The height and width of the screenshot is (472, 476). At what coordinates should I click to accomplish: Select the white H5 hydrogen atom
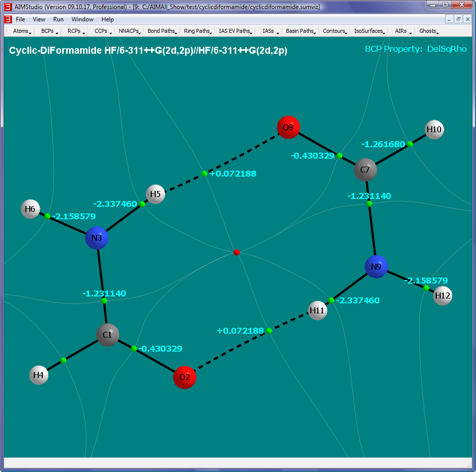click(x=156, y=194)
